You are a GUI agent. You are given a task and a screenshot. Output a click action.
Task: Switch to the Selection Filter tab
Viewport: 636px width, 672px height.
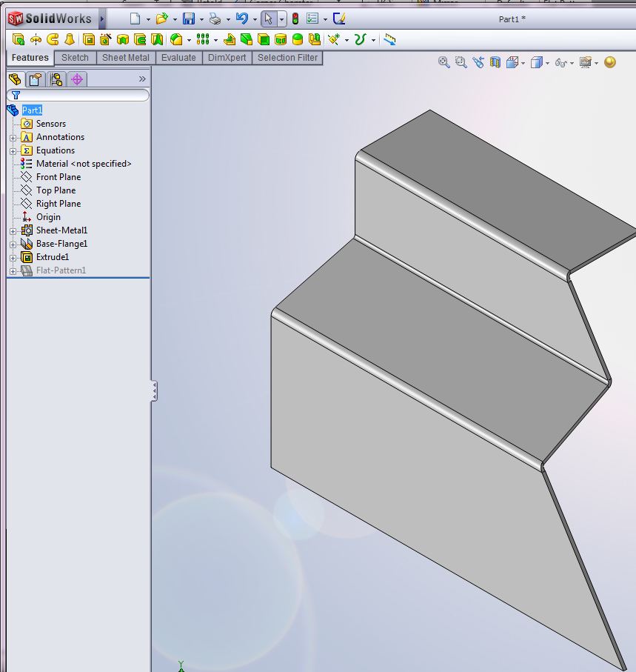287,58
